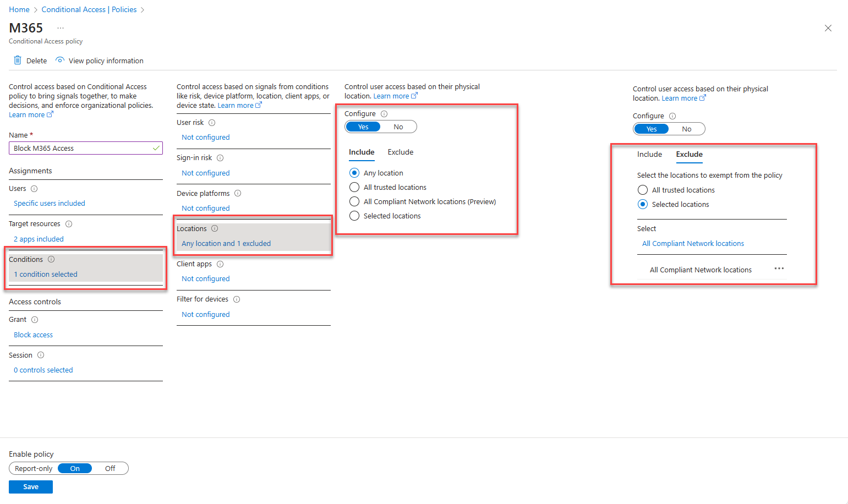Screen dimensions: 848x504
Task: Open Not configured under Client apps
Action: tap(206, 279)
